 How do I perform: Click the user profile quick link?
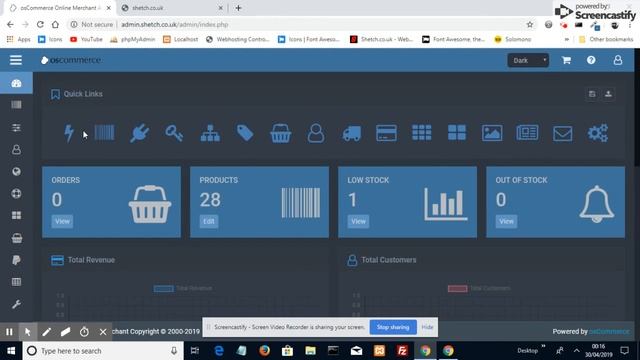(316, 133)
